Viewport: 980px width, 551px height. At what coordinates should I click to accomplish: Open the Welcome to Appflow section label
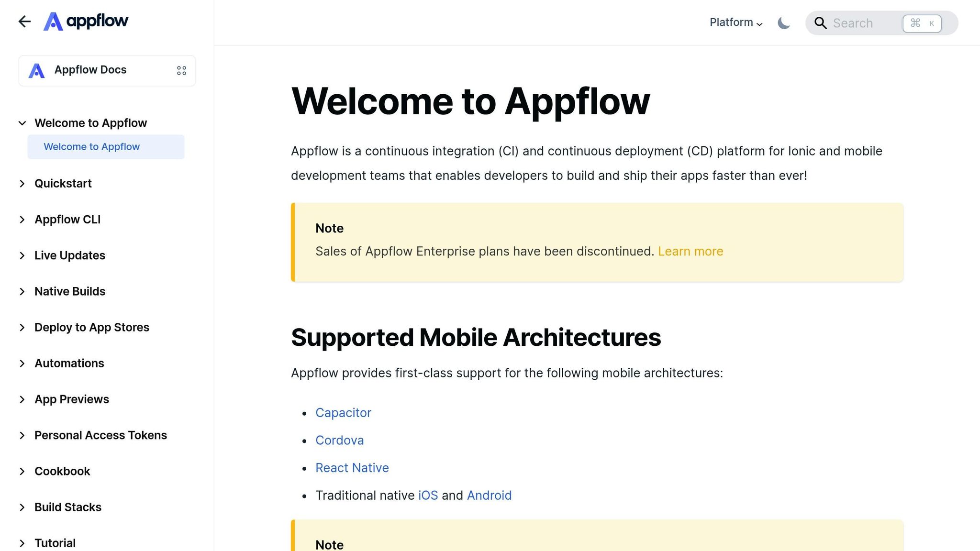(x=90, y=123)
